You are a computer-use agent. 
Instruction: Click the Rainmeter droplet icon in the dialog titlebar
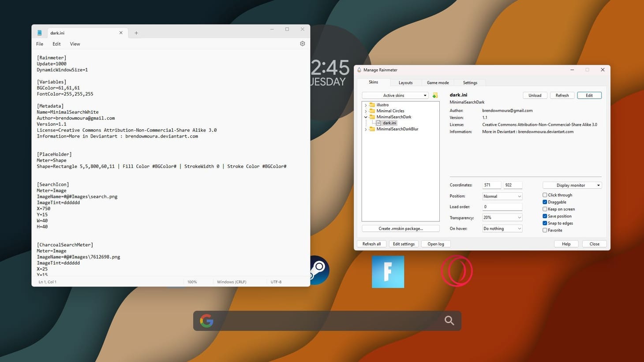click(x=359, y=70)
